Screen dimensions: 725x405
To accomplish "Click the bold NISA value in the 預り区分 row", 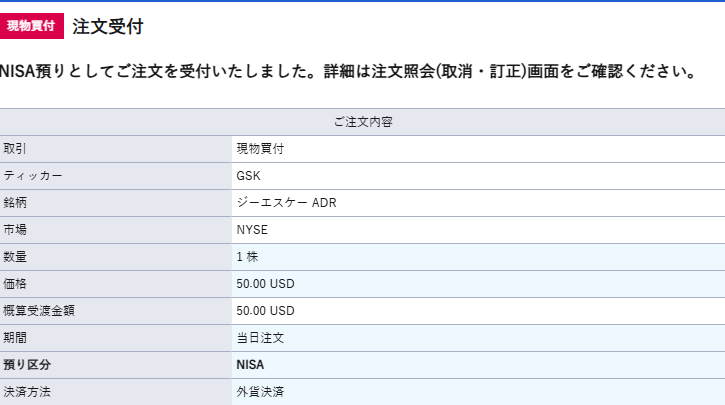I will click(x=251, y=365).
